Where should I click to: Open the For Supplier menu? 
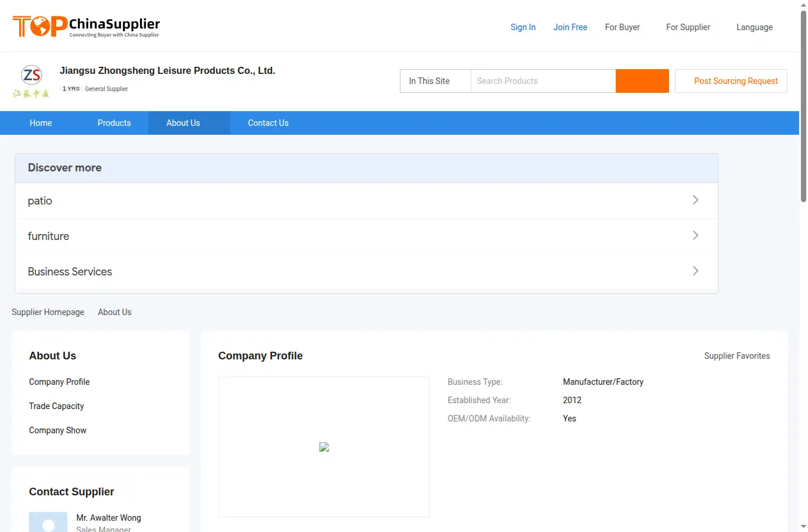click(x=688, y=27)
